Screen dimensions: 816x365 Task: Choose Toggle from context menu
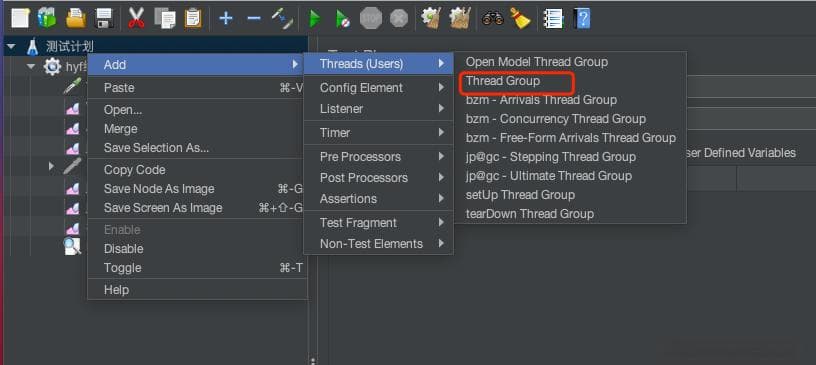(197, 268)
